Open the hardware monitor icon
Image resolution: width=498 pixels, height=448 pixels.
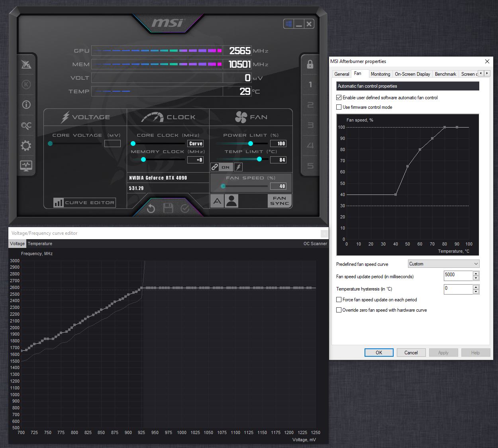click(x=26, y=165)
